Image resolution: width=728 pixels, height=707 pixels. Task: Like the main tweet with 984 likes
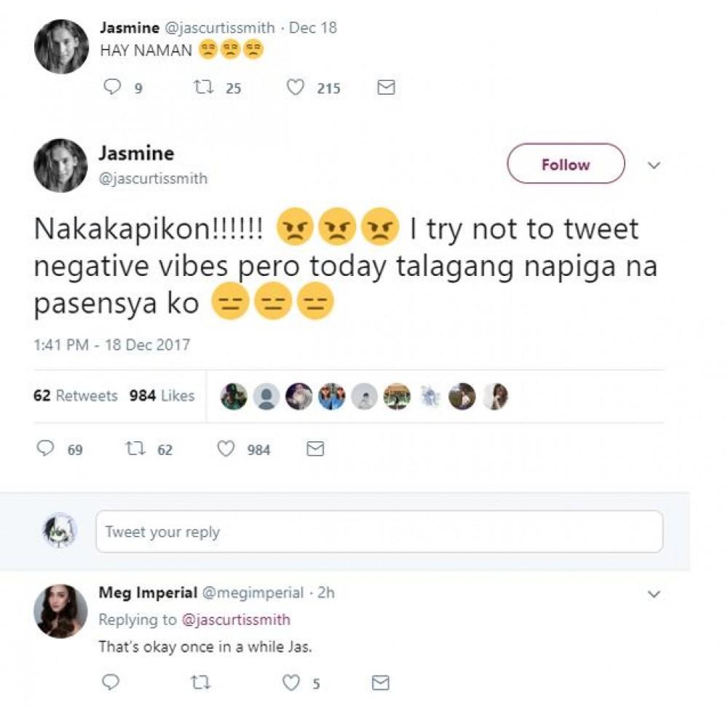pos(226,449)
